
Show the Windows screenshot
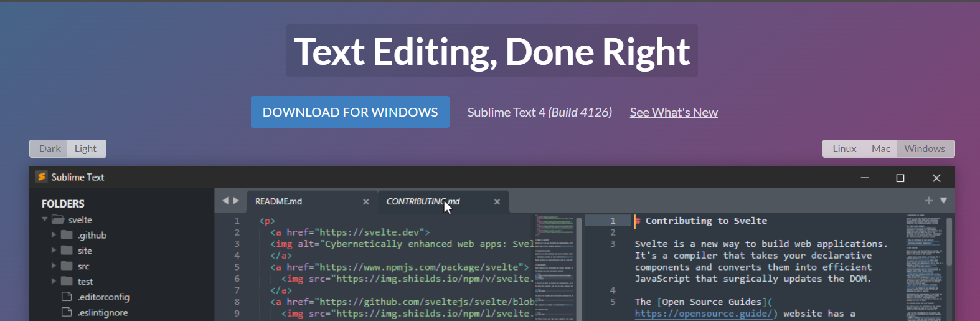pyautogui.click(x=925, y=148)
